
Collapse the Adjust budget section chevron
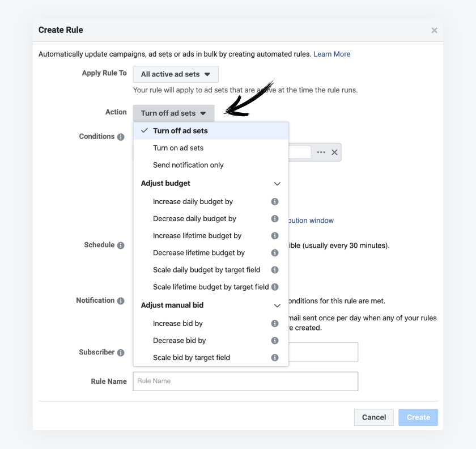click(277, 184)
